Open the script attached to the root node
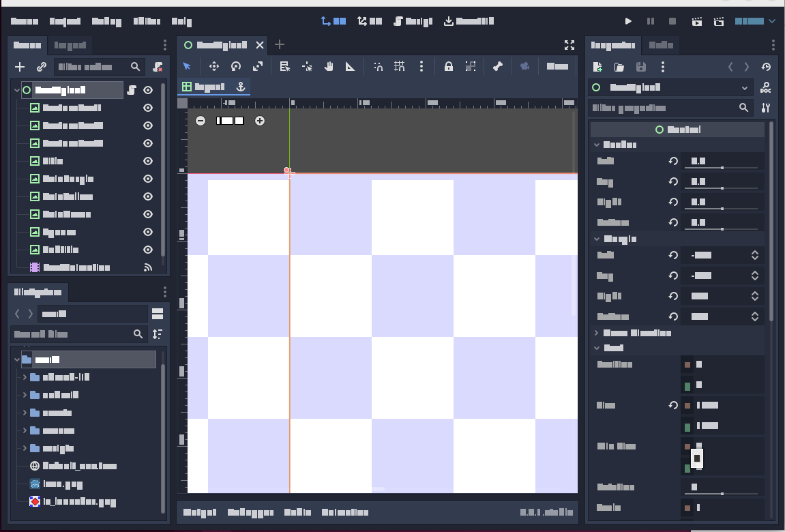 tap(132, 90)
